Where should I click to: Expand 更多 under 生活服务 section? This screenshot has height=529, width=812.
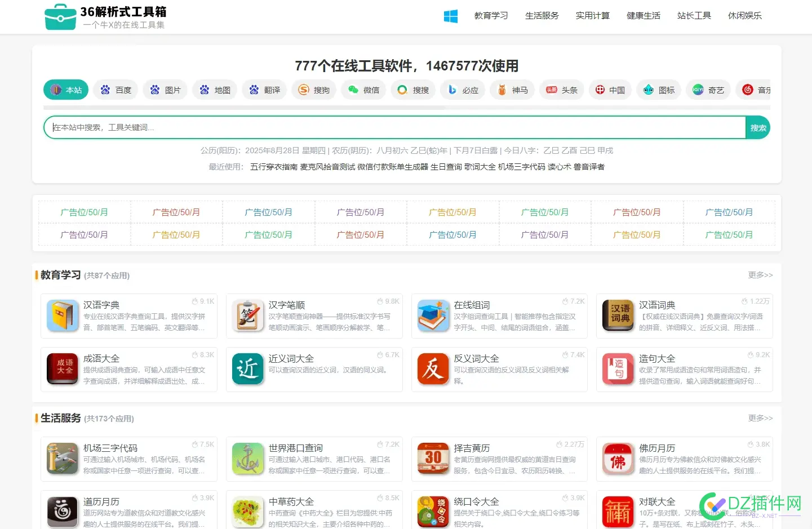(760, 418)
